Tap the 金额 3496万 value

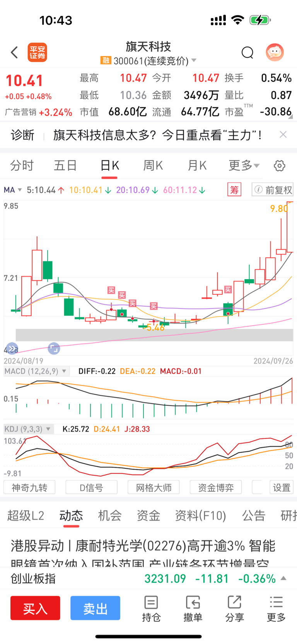pyautogui.click(x=201, y=95)
